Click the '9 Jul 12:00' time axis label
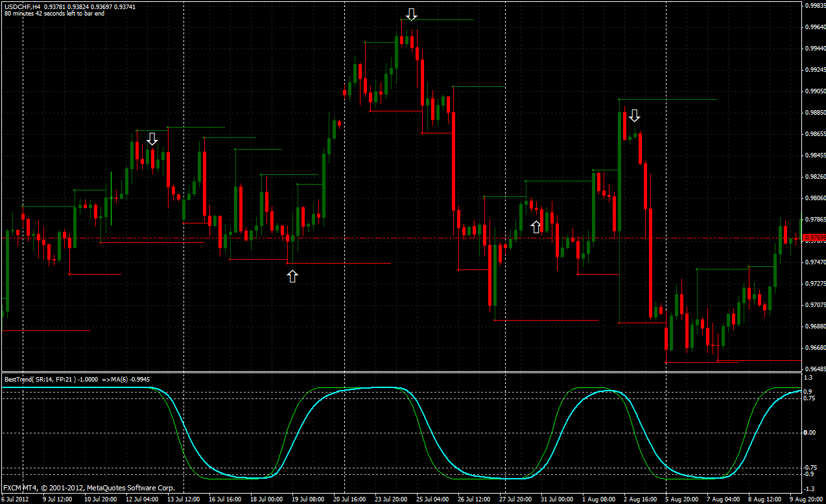This screenshot has width=826, height=504. [x=58, y=499]
